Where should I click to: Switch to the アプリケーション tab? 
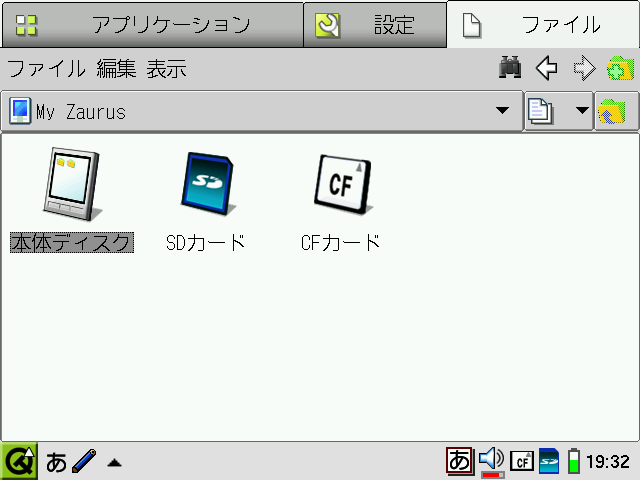pyautogui.click(x=153, y=25)
